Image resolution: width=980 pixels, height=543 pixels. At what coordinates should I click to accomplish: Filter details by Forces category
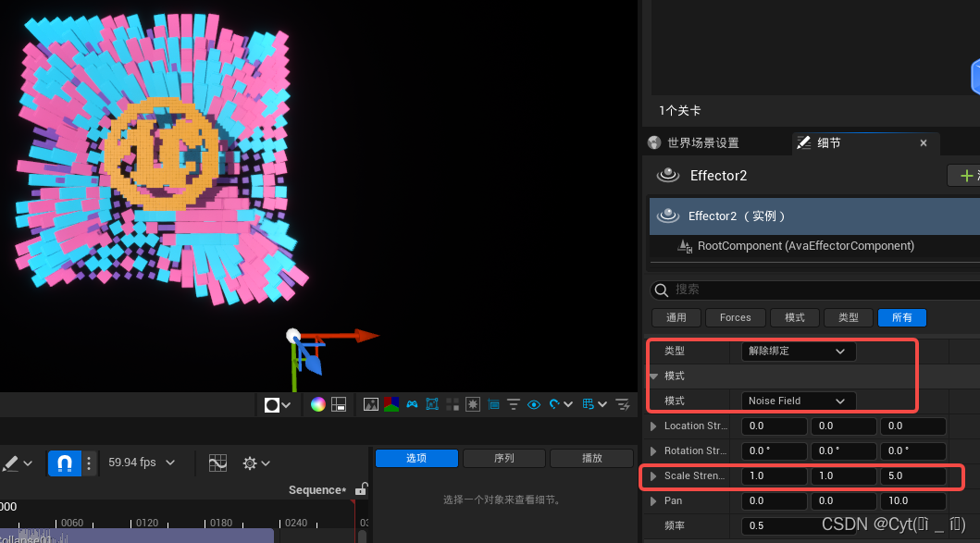click(735, 317)
